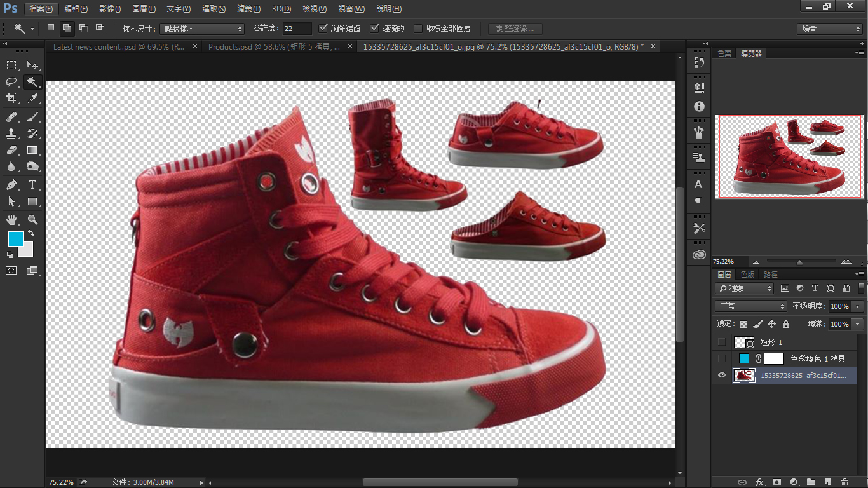Select the Crop tool
This screenshot has width=868, height=488.
pyautogui.click(x=11, y=98)
